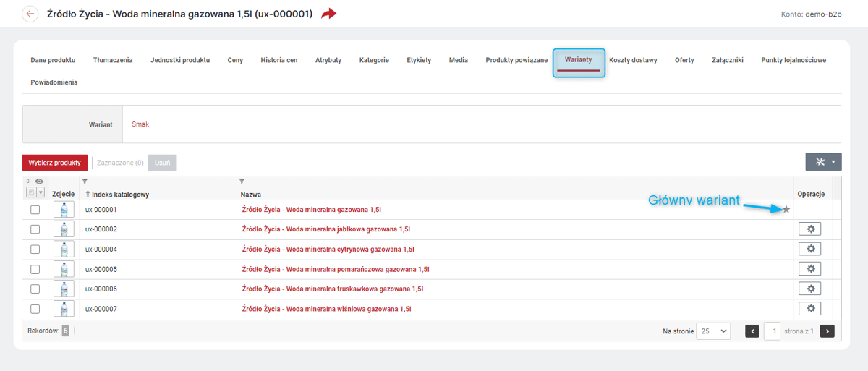This screenshot has width=868, height=371.
Task: Open Woda mineralna jabłkowa gazowana link
Action: pyautogui.click(x=326, y=229)
